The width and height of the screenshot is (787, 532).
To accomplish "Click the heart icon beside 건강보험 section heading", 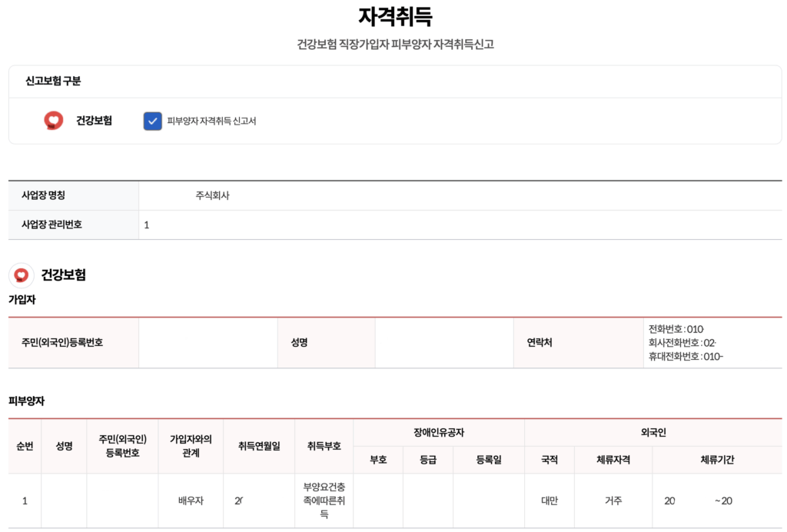I will coord(22,274).
